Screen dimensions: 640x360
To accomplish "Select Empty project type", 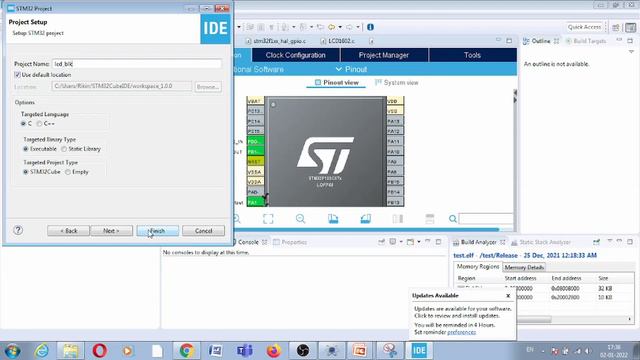I will click(68, 172).
